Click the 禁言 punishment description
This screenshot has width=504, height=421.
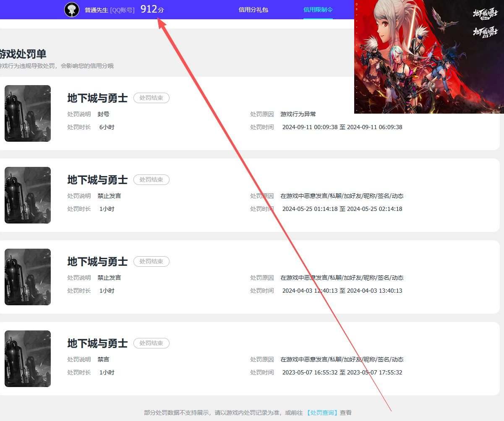103,359
